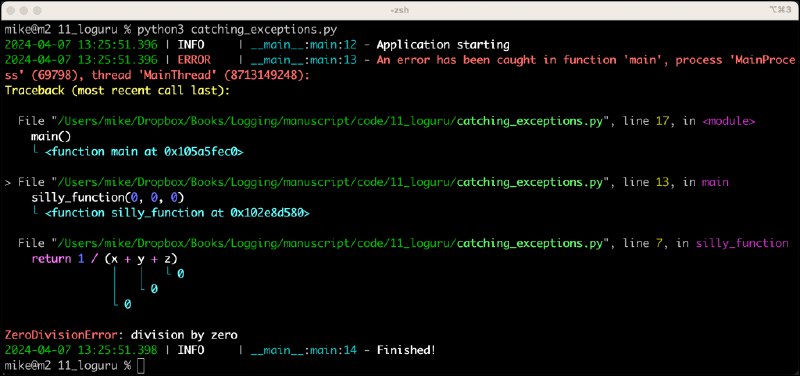
Task: Click the 'silly_function(0, 0, 0)' call
Action: tap(108, 197)
